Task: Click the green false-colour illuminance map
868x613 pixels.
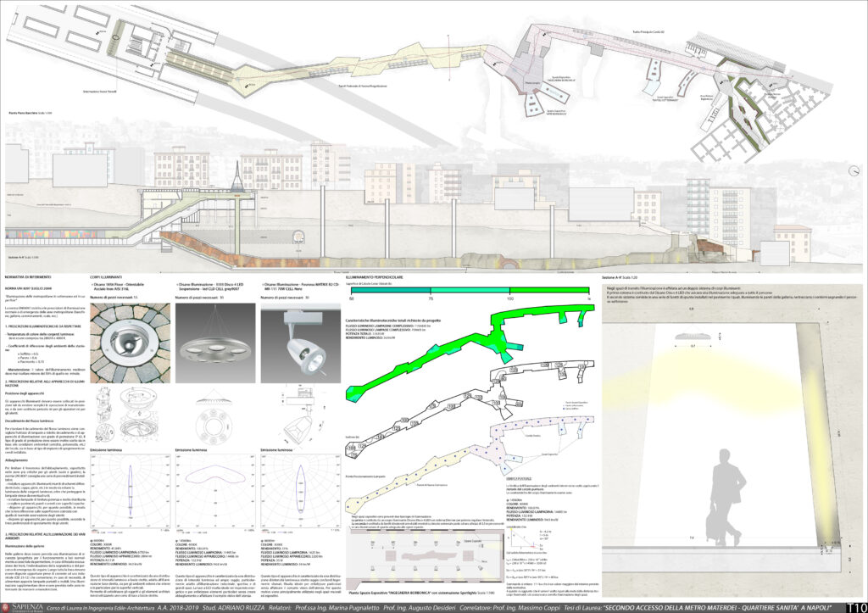Action: [470, 353]
